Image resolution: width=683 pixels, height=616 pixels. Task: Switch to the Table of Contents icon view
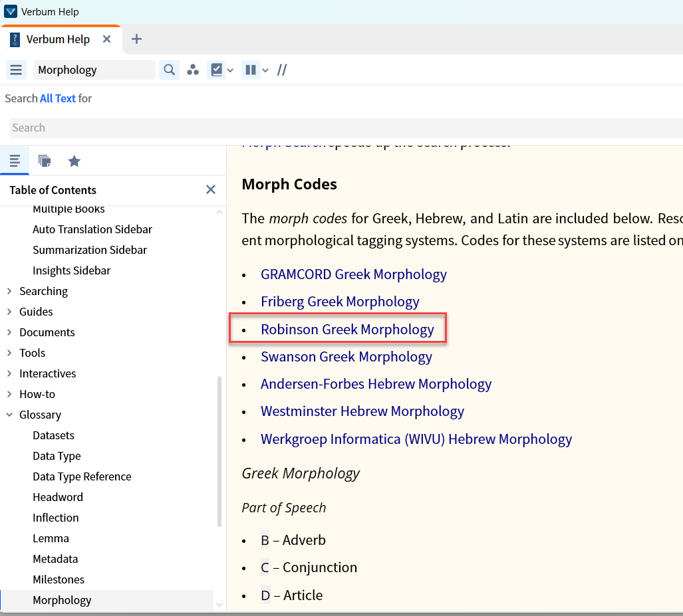[15, 161]
